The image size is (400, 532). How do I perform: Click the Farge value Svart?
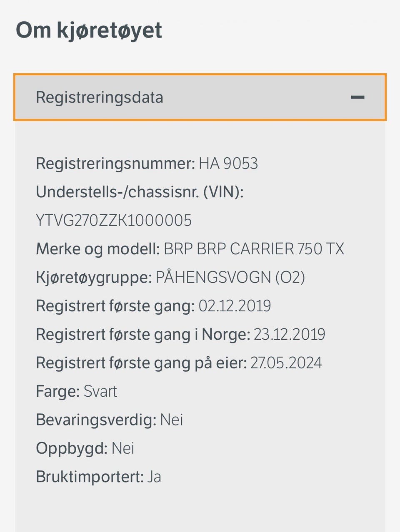click(100, 391)
